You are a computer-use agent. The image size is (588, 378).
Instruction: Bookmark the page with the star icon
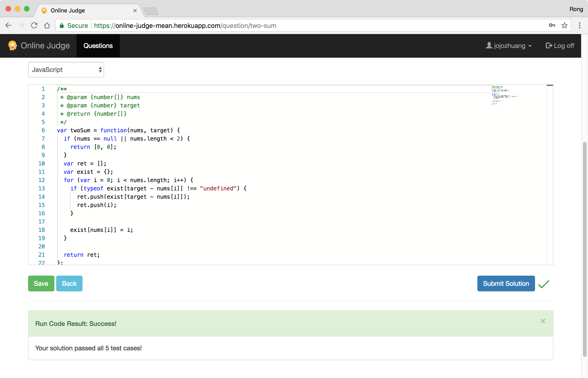(565, 25)
